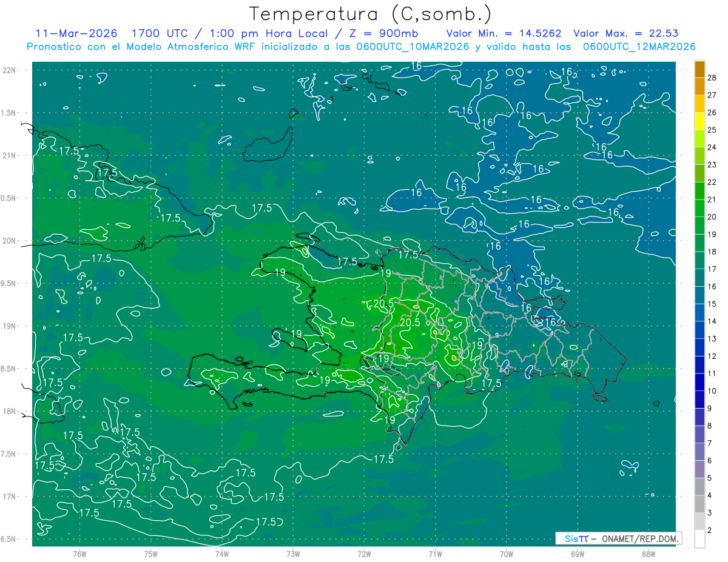The width and height of the screenshot is (728, 562).
Task: Click the '21N' latitude axis label
Action: (x=8, y=155)
